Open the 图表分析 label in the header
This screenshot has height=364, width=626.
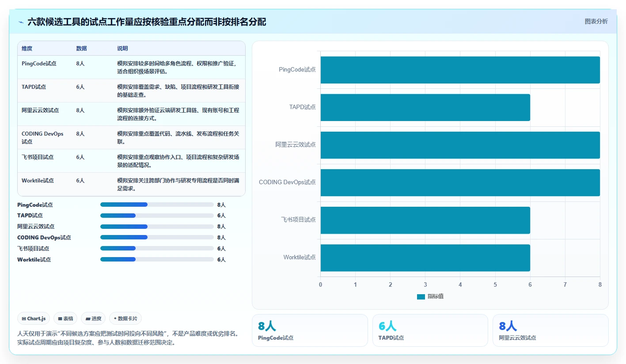(596, 21)
